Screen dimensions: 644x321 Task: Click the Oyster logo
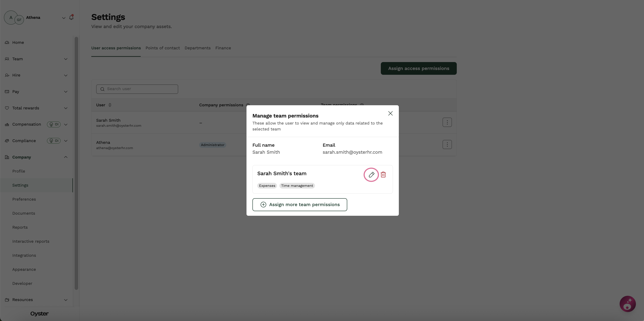click(x=40, y=314)
